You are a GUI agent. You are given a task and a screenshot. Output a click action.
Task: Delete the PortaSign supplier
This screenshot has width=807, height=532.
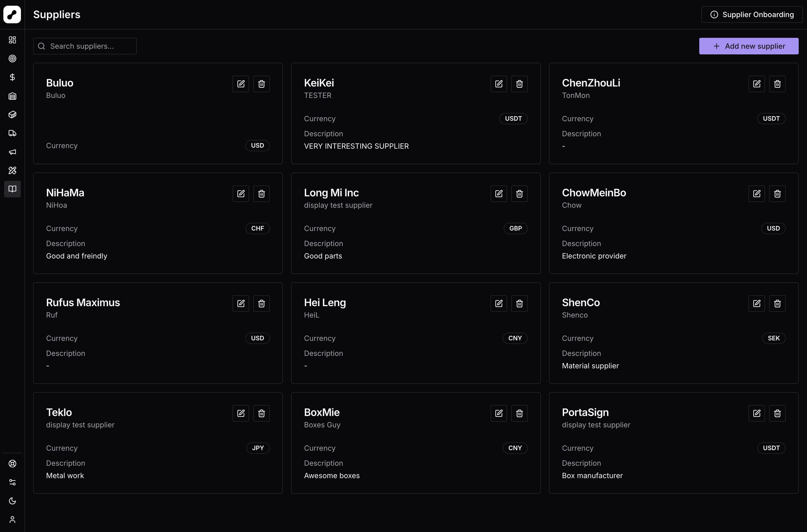pos(777,413)
